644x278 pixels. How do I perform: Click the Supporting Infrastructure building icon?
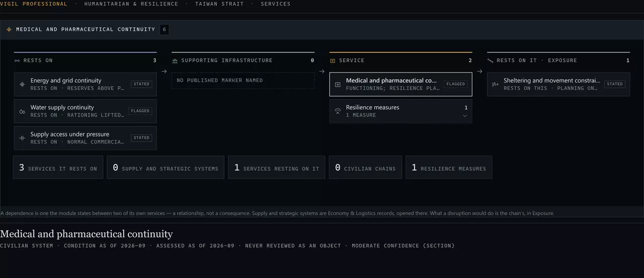(175, 60)
